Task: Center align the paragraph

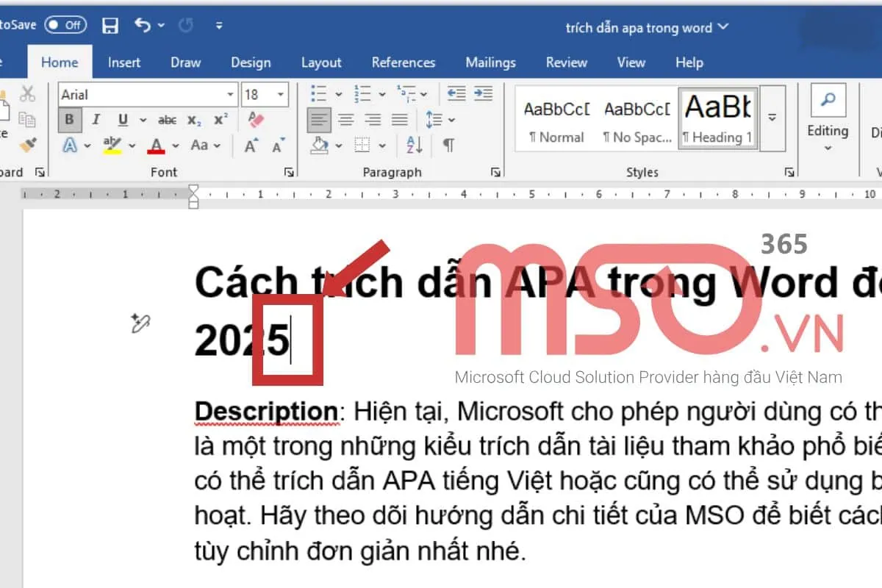Action: (x=346, y=120)
